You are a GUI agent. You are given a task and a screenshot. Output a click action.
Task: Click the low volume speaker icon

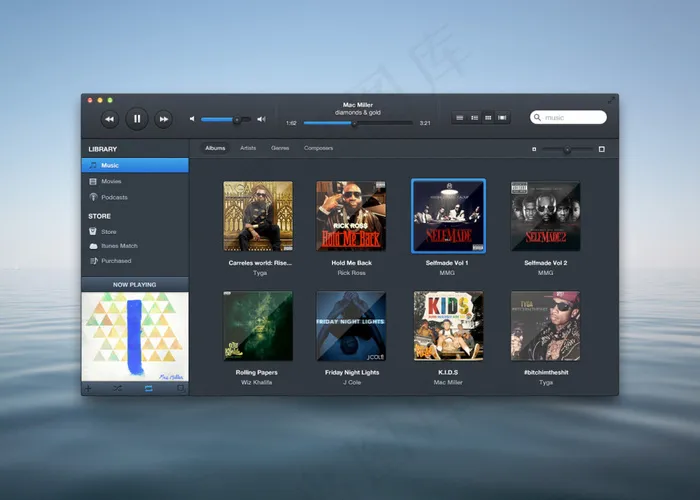pos(193,119)
